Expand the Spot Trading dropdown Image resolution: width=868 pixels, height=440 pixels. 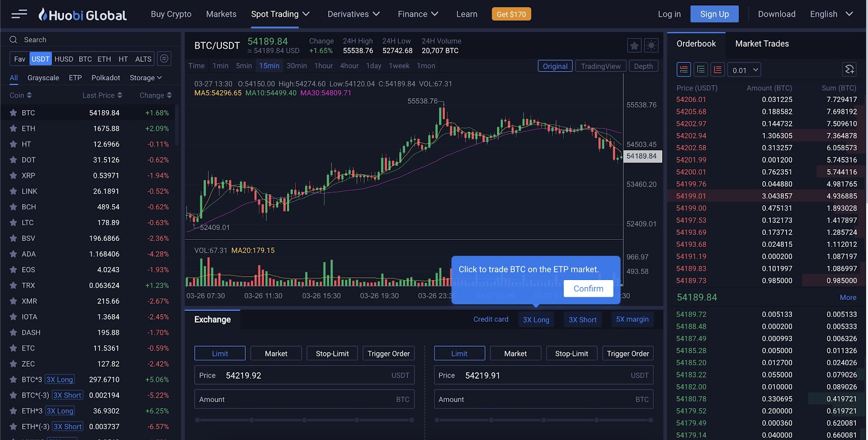(280, 14)
